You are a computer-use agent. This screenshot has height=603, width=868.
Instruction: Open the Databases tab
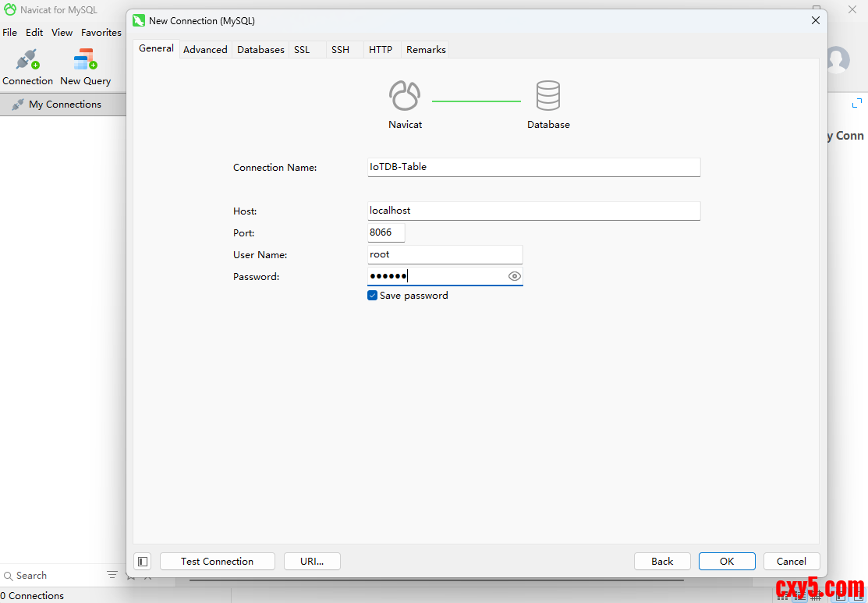(x=260, y=50)
